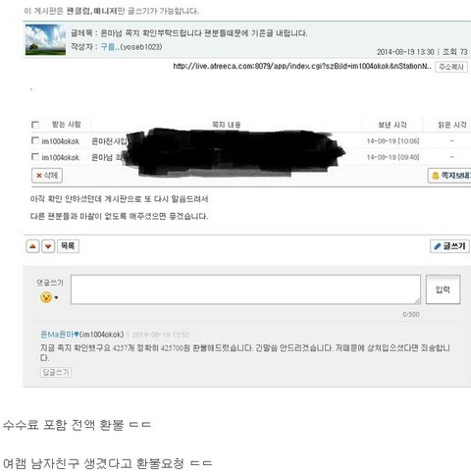Click the live.afreeca.com post URL
Screen dimensions: 471x476
302,67
